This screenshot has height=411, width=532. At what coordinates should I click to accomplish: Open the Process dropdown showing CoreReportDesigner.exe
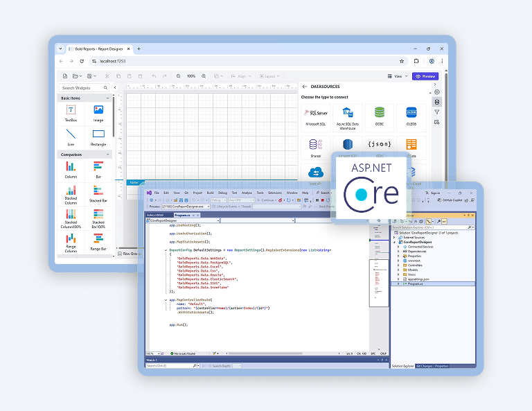tap(185, 207)
